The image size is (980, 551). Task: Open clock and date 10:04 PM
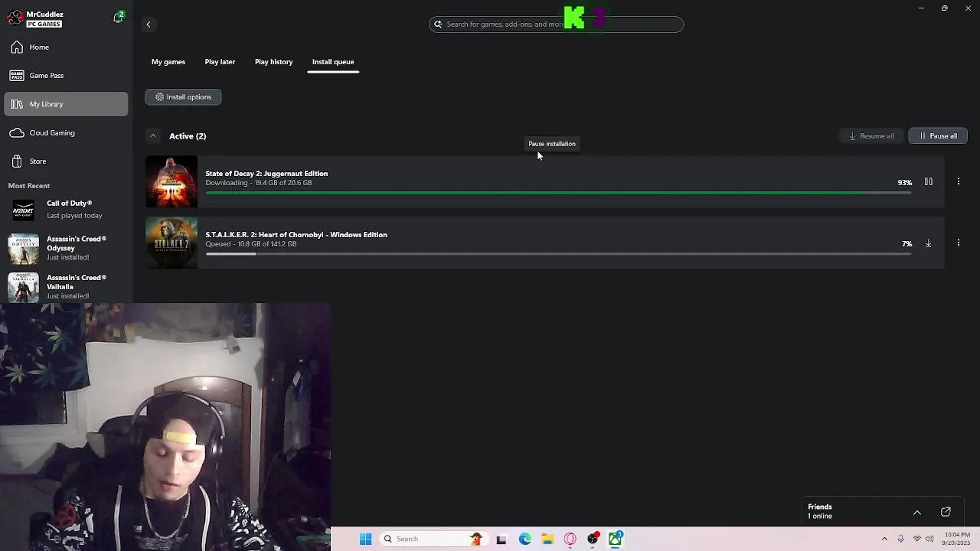click(957, 539)
